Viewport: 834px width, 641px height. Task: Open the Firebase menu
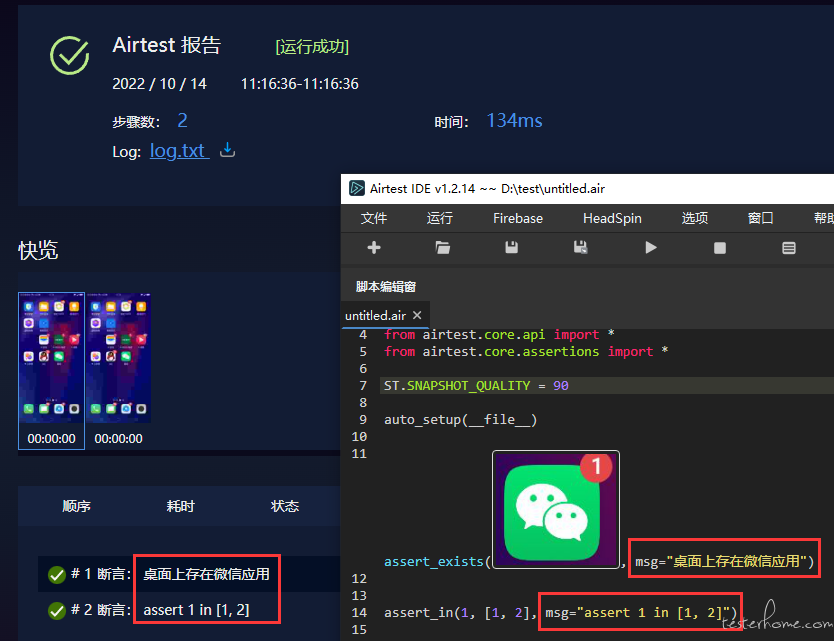point(518,218)
